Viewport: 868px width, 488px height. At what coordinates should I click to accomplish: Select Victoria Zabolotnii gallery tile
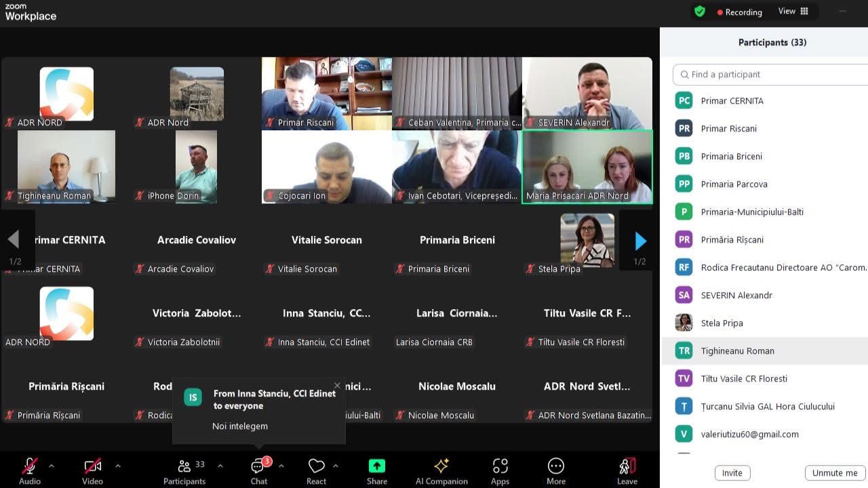(x=197, y=313)
